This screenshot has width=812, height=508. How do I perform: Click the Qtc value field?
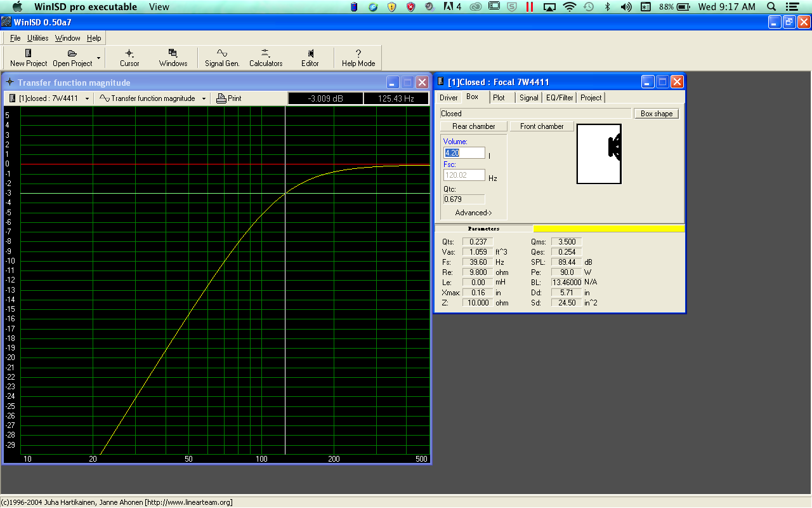click(464, 199)
